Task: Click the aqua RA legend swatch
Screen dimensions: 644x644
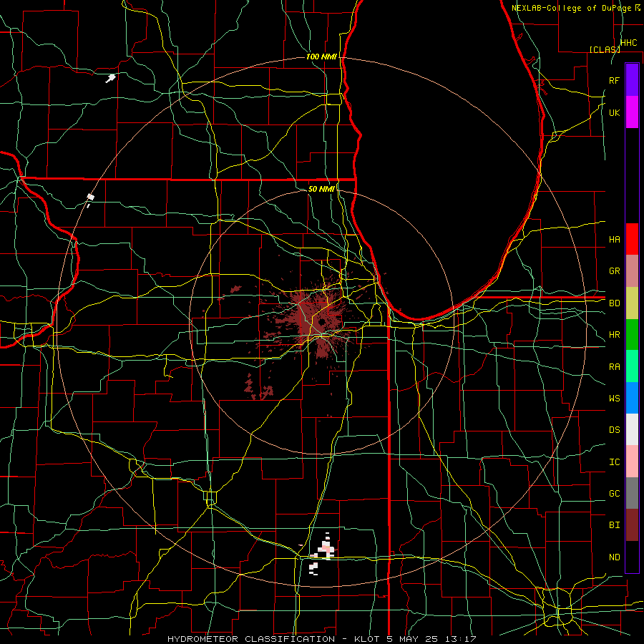Action: tap(632, 366)
